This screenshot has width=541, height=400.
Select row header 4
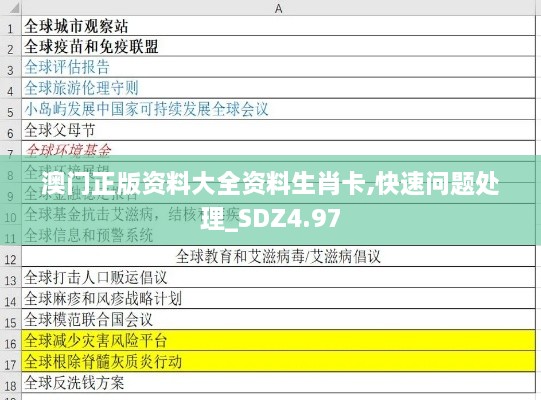click(11, 89)
